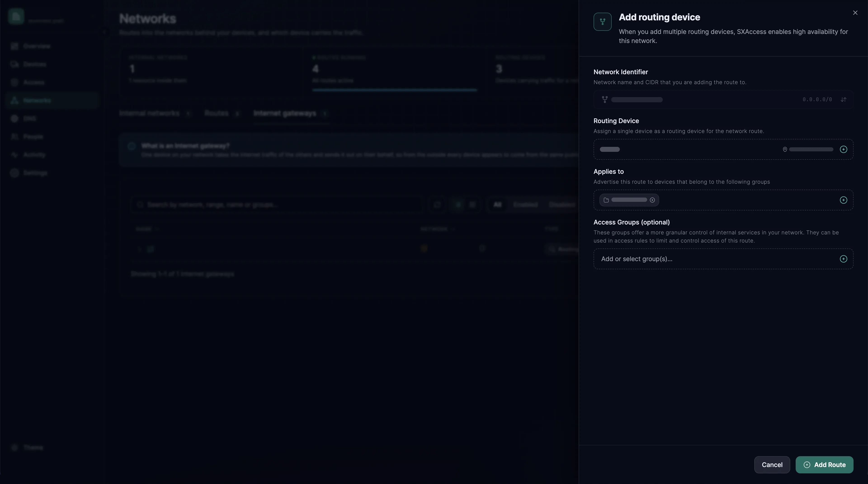Click the Access Groups (optional) heading
The image size is (868, 484).
click(632, 222)
